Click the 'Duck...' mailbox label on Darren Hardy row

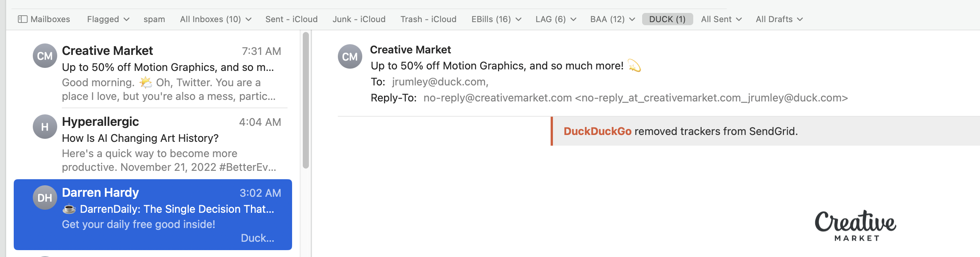(x=257, y=238)
